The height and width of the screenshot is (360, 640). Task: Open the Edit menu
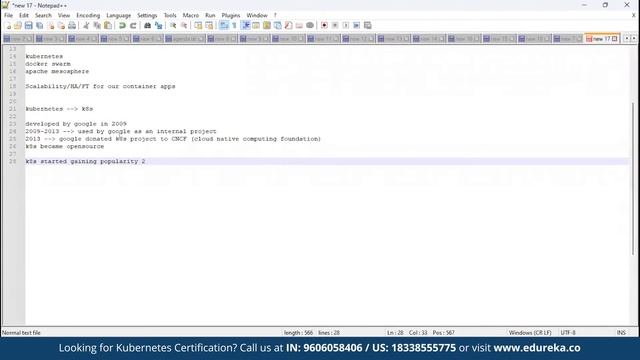[24, 15]
